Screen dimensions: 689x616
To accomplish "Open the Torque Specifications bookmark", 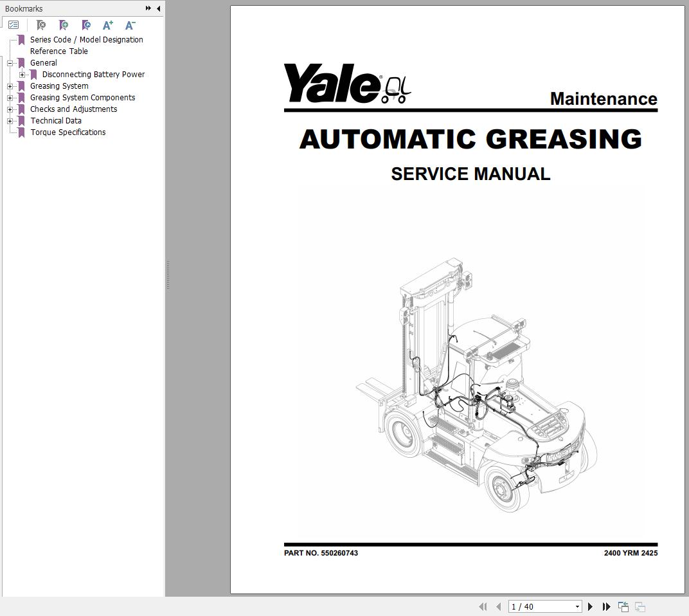I will click(x=68, y=132).
